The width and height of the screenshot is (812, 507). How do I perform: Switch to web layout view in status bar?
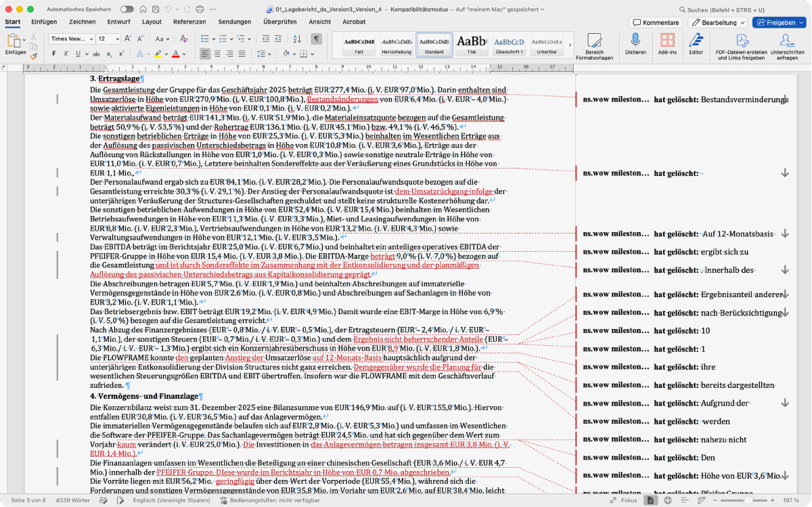coord(668,500)
